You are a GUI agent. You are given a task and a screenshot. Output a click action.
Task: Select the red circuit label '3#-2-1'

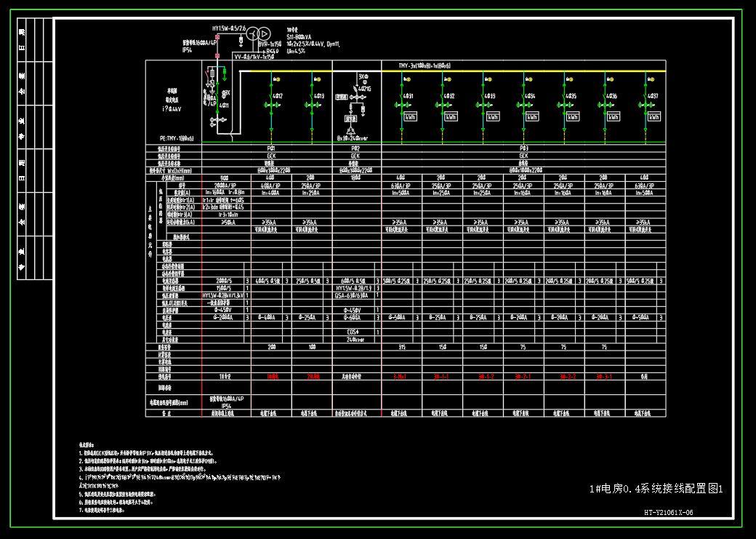click(x=523, y=377)
